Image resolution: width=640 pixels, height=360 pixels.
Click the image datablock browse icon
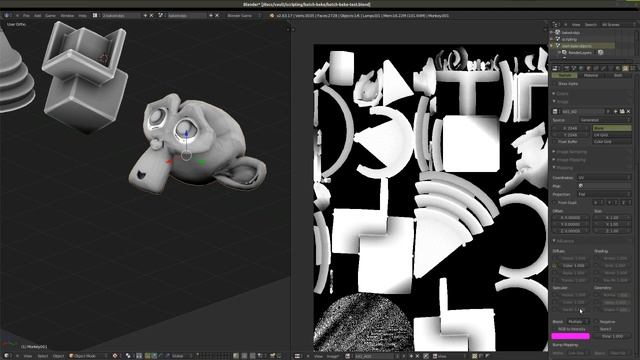pyautogui.click(x=555, y=111)
